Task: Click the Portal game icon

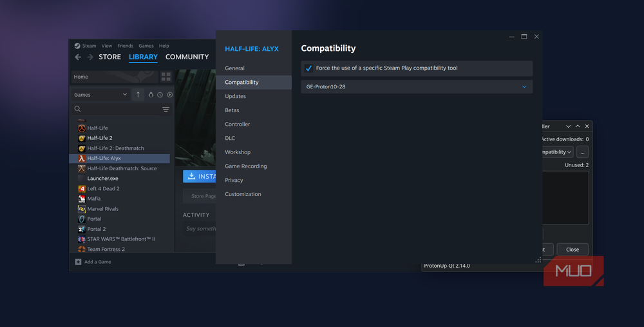Action: click(x=82, y=219)
